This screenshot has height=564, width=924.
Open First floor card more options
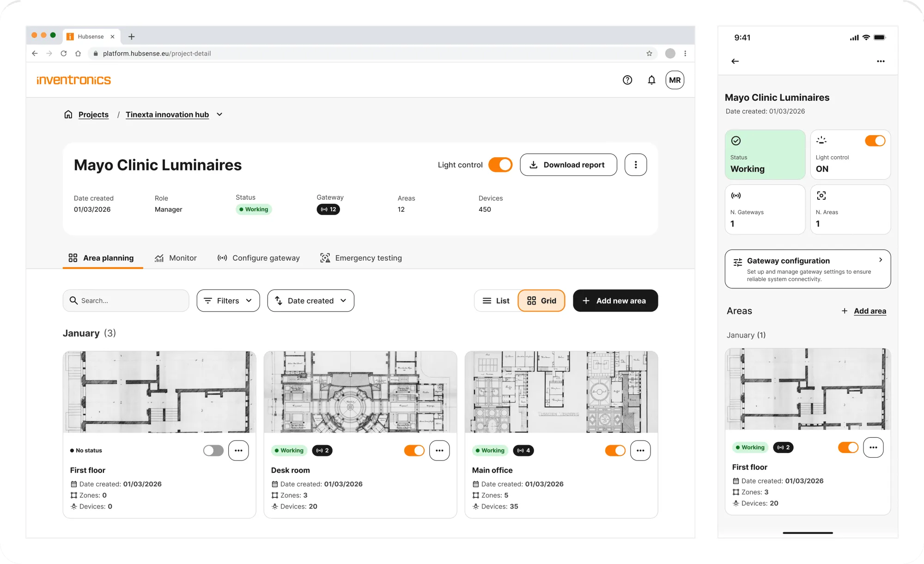click(238, 450)
